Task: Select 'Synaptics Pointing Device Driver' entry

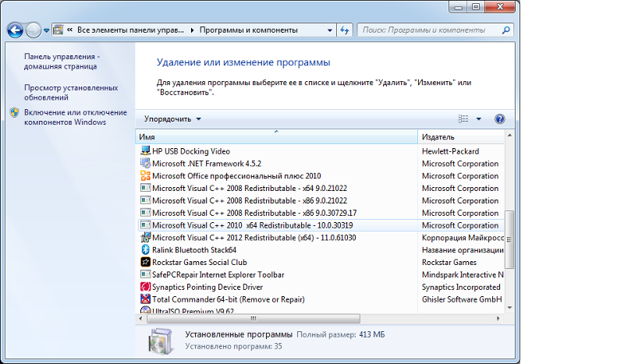Action: pyautogui.click(x=207, y=287)
